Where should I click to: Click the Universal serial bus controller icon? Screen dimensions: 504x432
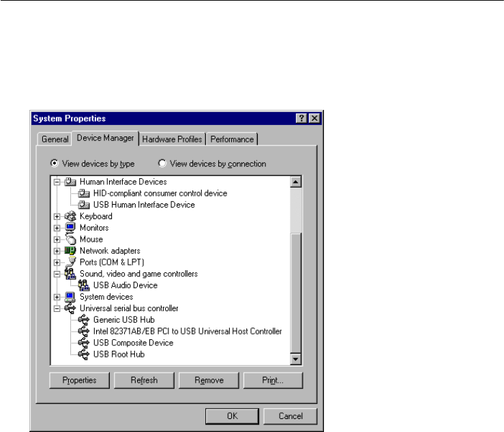(x=70, y=308)
